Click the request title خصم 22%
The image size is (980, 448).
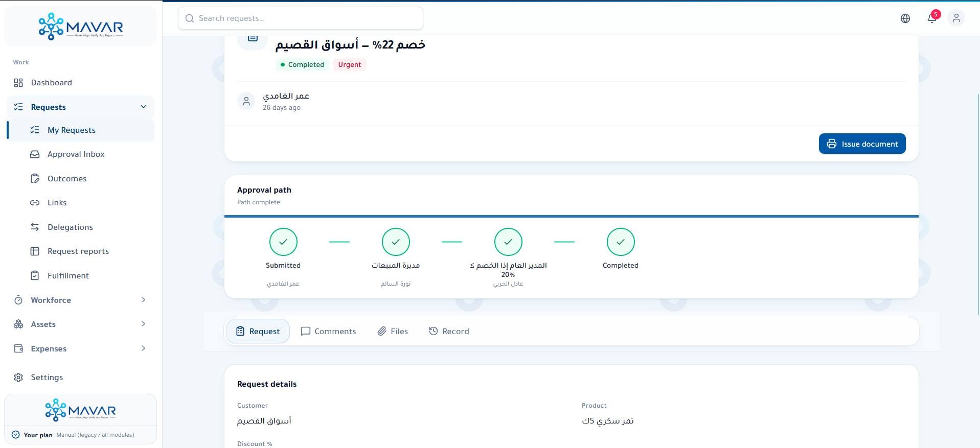(x=350, y=45)
